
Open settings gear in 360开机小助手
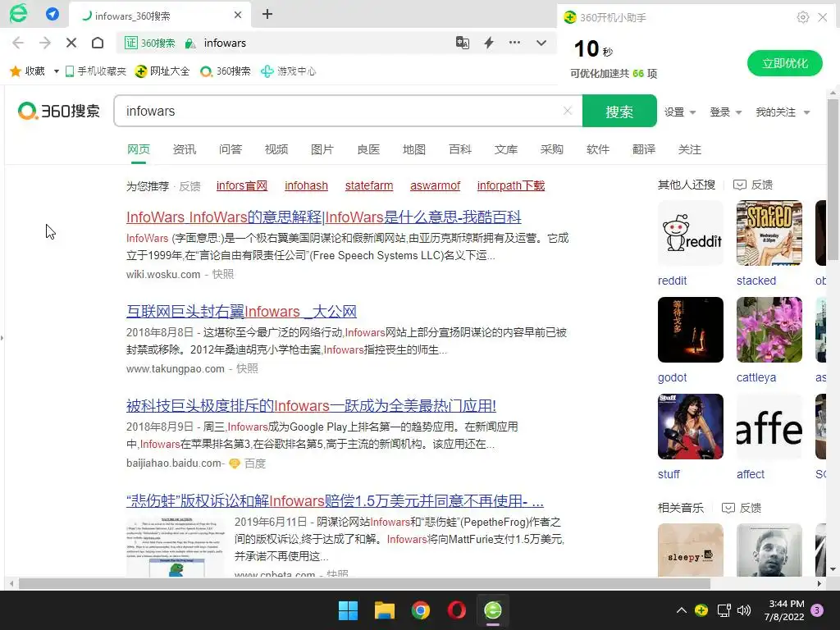pyautogui.click(x=802, y=17)
